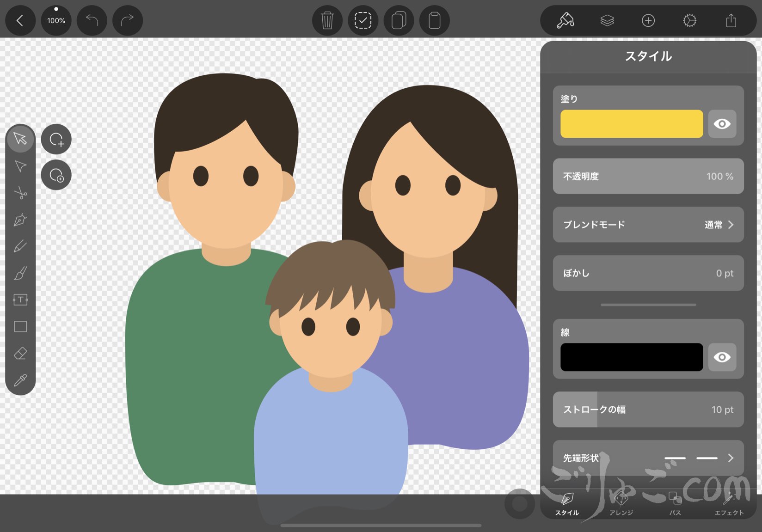Click the ぼかし value field

point(648,273)
